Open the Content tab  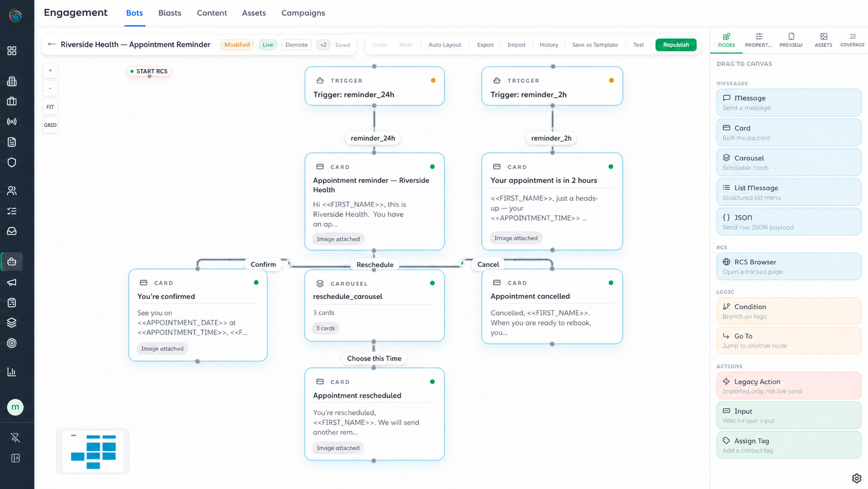(212, 13)
